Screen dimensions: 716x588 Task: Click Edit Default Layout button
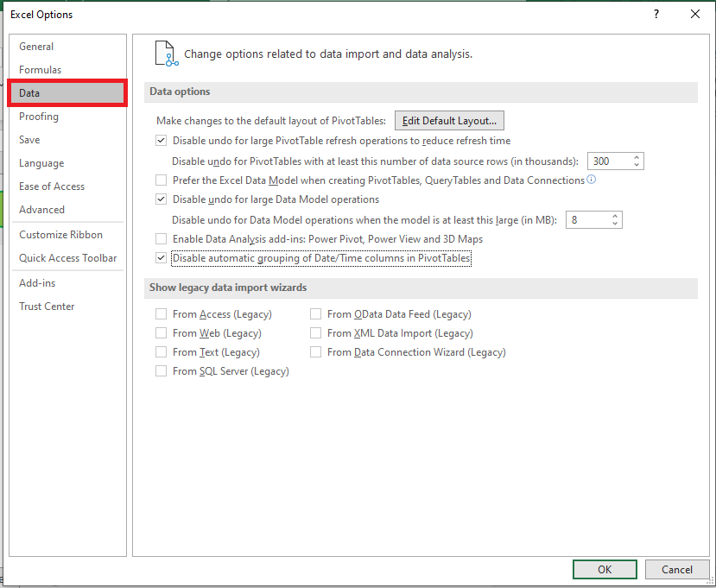[449, 121]
